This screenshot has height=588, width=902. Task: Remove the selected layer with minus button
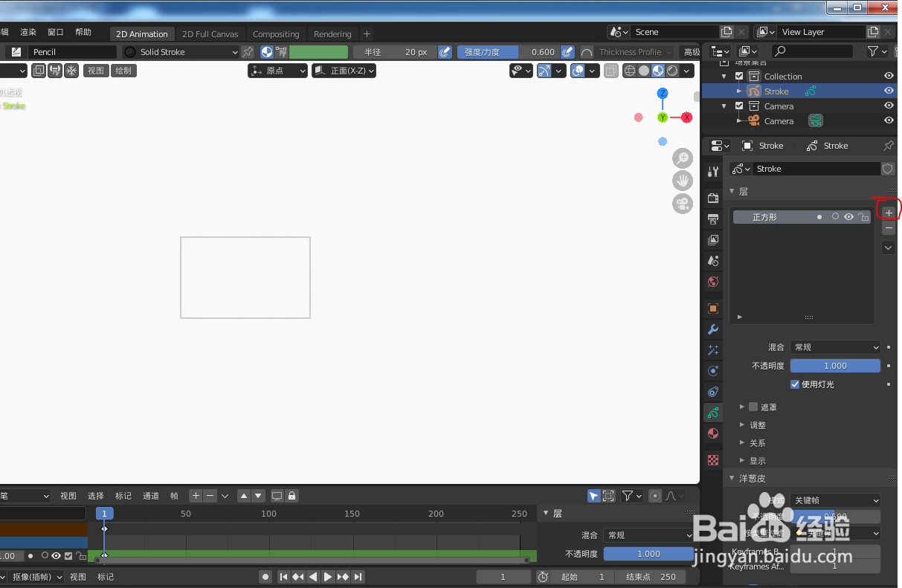click(x=889, y=229)
